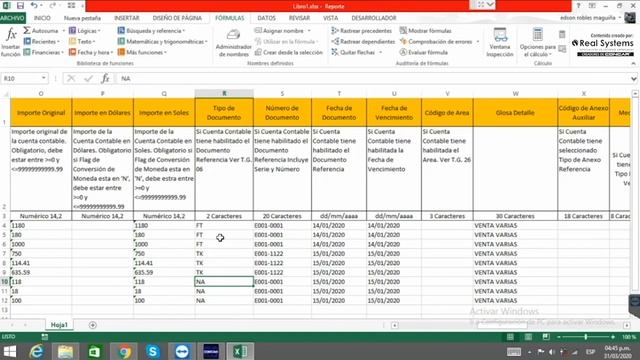Switch to the INICIO tab
This screenshot has height=360, width=640.
(42, 18)
